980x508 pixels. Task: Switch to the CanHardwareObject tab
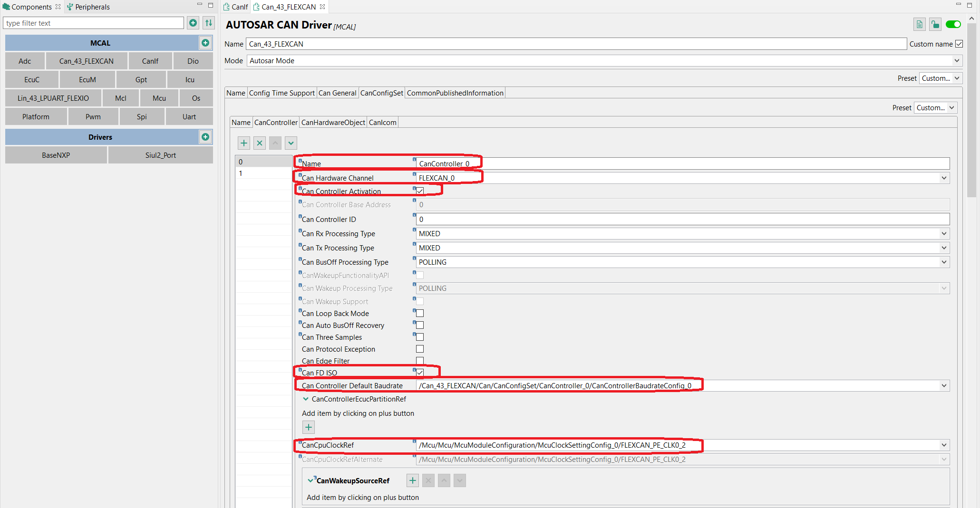tap(332, 122)
